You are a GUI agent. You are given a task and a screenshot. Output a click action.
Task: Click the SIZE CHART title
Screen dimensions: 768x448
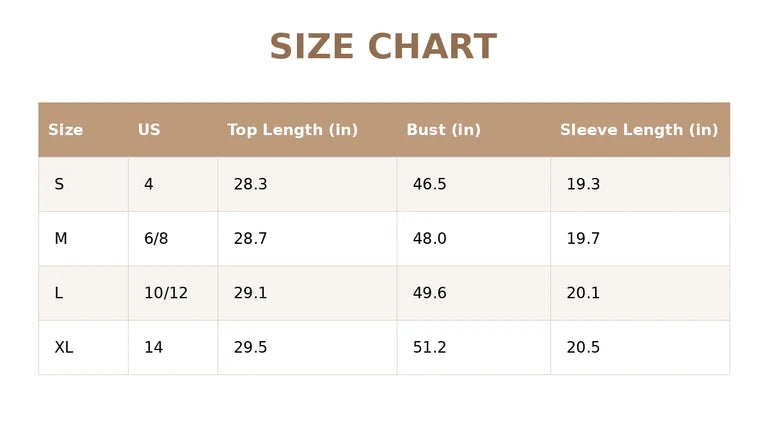click(x=384, y=47)
